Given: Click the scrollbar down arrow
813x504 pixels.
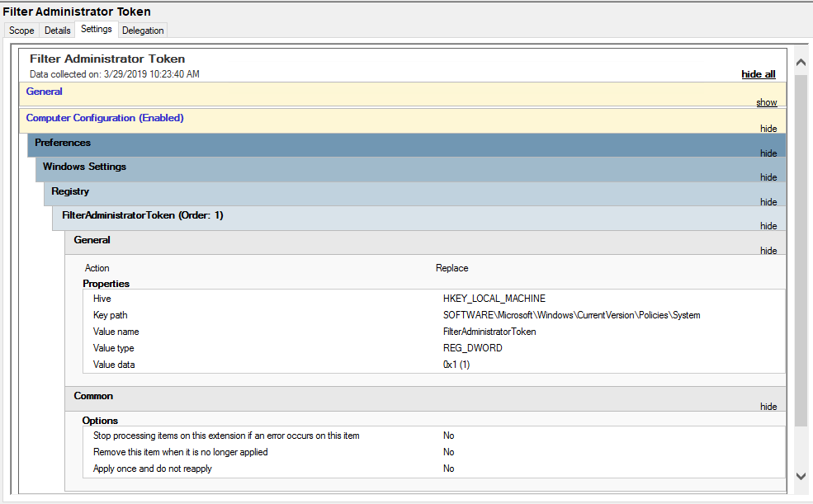Looking at the screenshot, I should click(x=801, y=476).
